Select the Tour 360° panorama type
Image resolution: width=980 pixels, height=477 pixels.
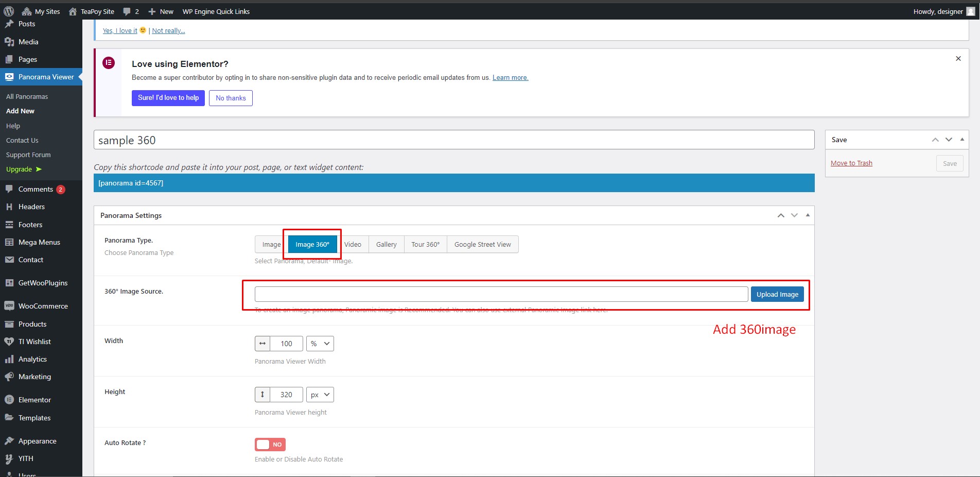pos(426,244)
